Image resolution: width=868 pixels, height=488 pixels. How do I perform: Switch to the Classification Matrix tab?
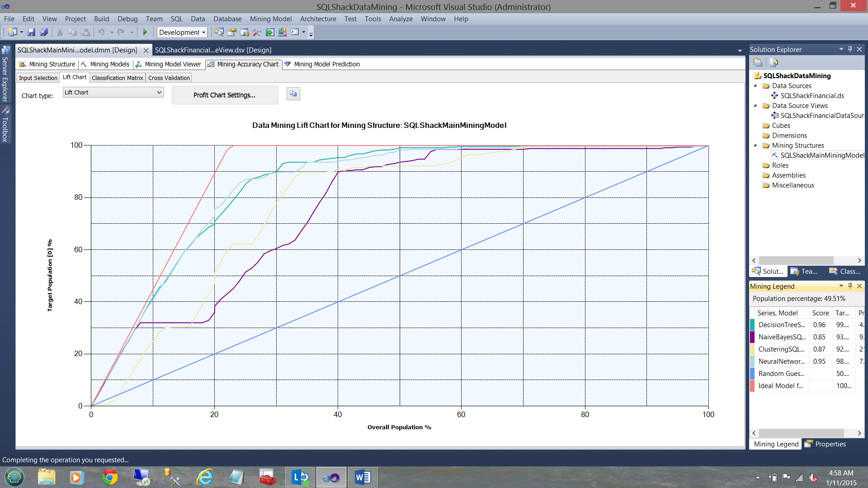tap(117, 78)
